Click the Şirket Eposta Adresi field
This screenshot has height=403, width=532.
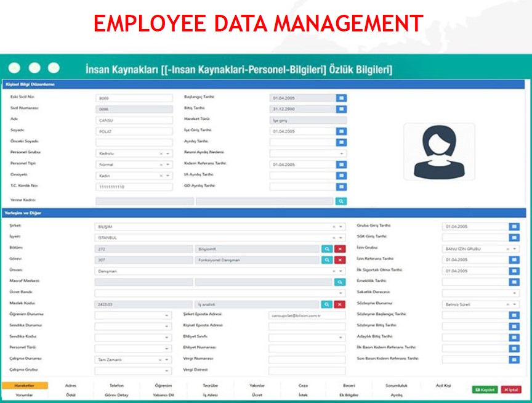tap(307, 315)
